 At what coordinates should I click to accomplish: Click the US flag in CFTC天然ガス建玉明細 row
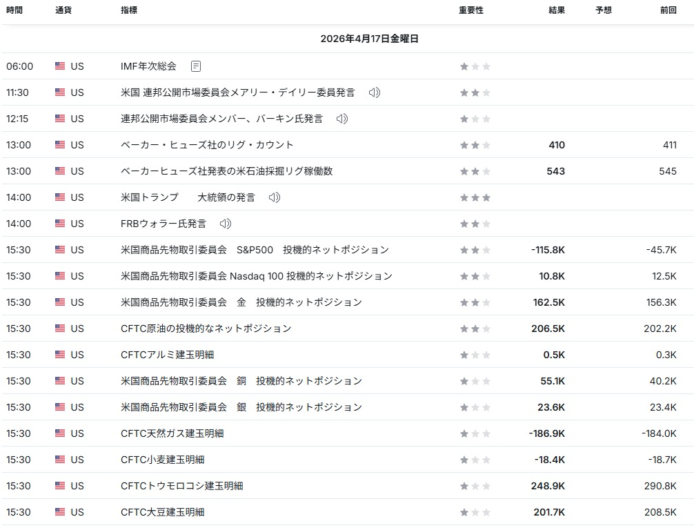pyautogui.click(x=61, y=433)
